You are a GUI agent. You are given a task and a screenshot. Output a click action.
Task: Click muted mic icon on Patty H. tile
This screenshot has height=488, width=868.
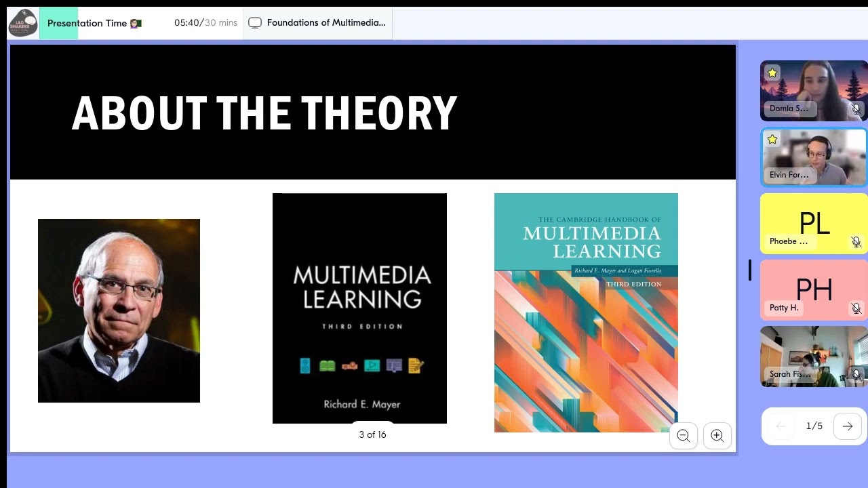tap(856, 308)
